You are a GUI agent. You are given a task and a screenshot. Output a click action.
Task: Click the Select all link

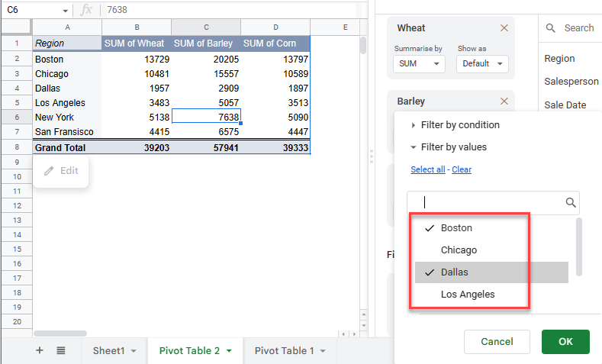click(427, 169)
